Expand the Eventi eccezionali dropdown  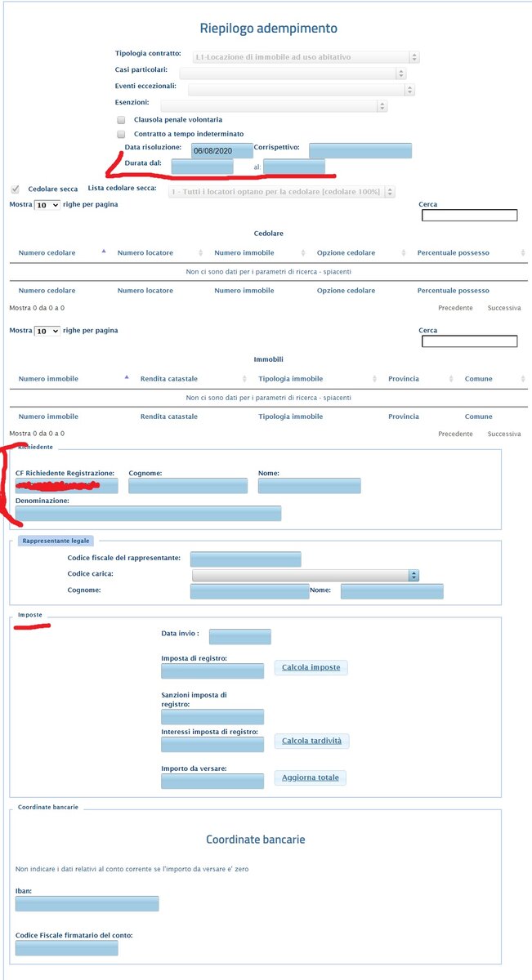302,90
